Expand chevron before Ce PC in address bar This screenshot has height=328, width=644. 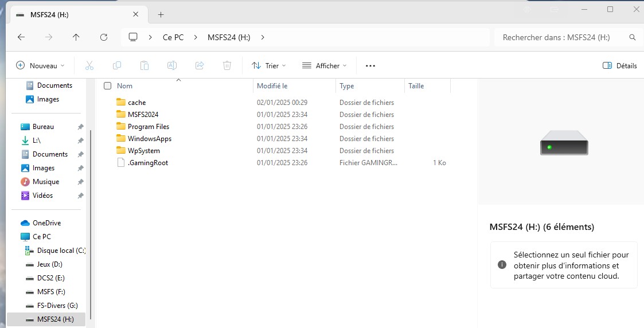tap(150, 37)
